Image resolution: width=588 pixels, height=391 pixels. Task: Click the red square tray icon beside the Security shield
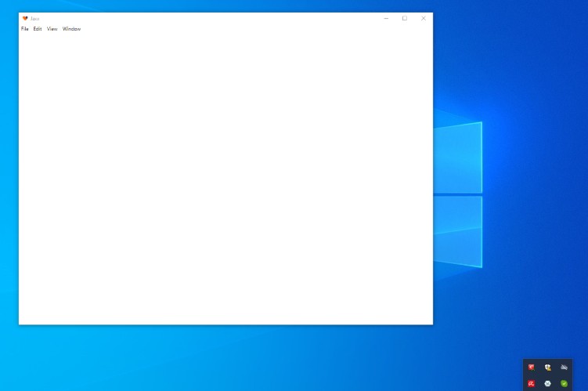(532, 367)
